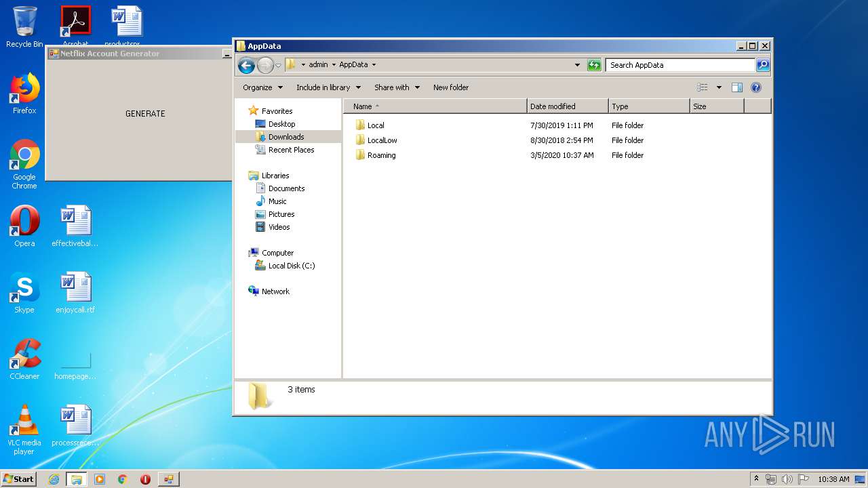Viewport: 868px width, 488px height.
Task: Select the admin breadcrumb in the address bar
Action: tap(318, 65)
